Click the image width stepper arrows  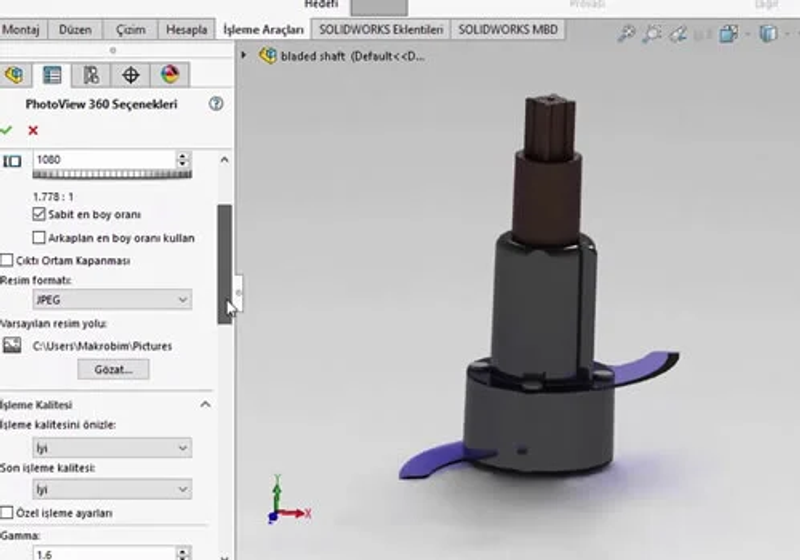(183, 160)
